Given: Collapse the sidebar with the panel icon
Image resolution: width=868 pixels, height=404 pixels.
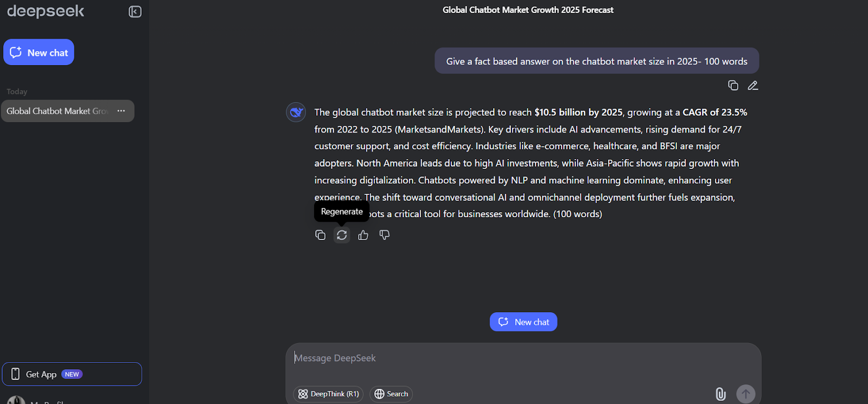Looking at the screenshot, I should [135, 11].
